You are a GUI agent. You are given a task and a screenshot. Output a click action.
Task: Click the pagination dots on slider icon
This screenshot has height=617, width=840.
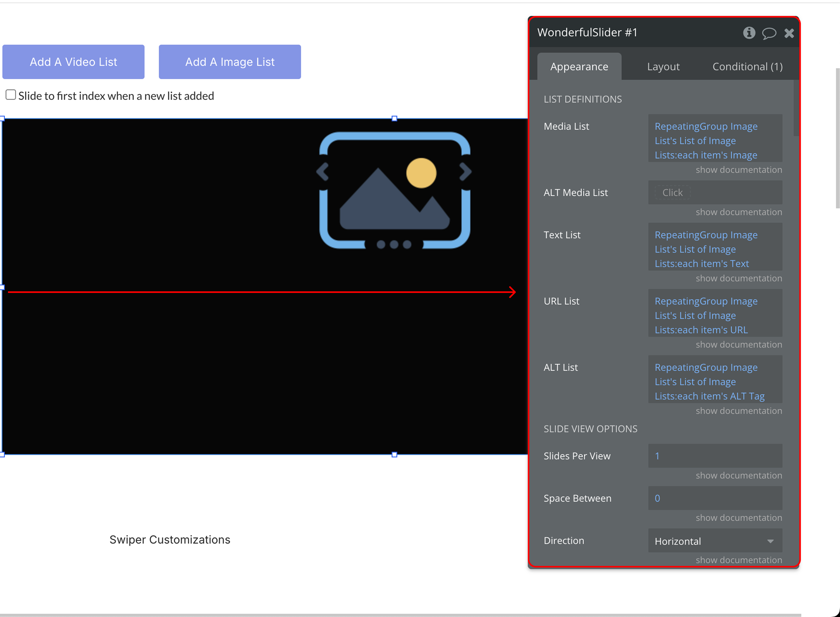coord(394,245)
